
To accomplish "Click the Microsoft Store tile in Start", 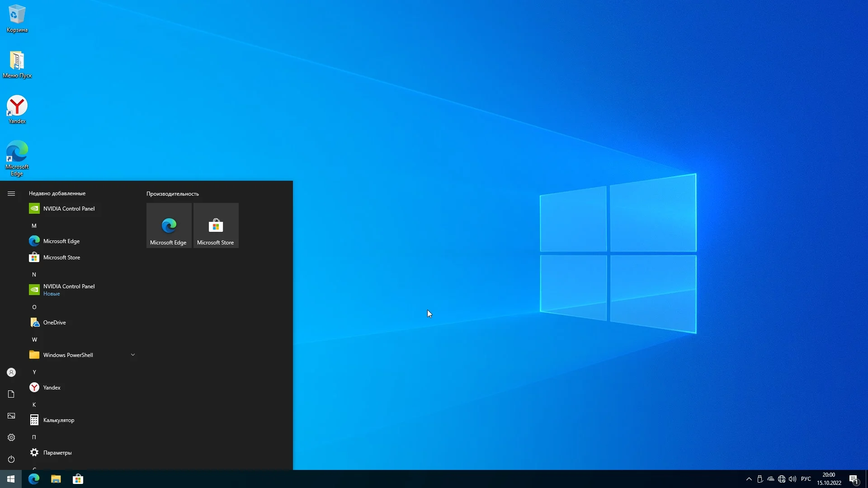I will (x=216, y=225).
